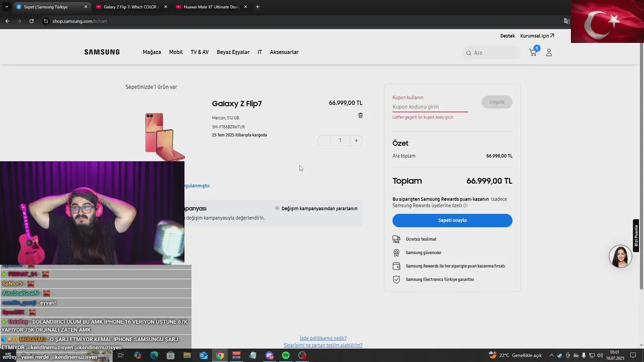Open the tab search dropdown arrow

[x=7, y=7]
